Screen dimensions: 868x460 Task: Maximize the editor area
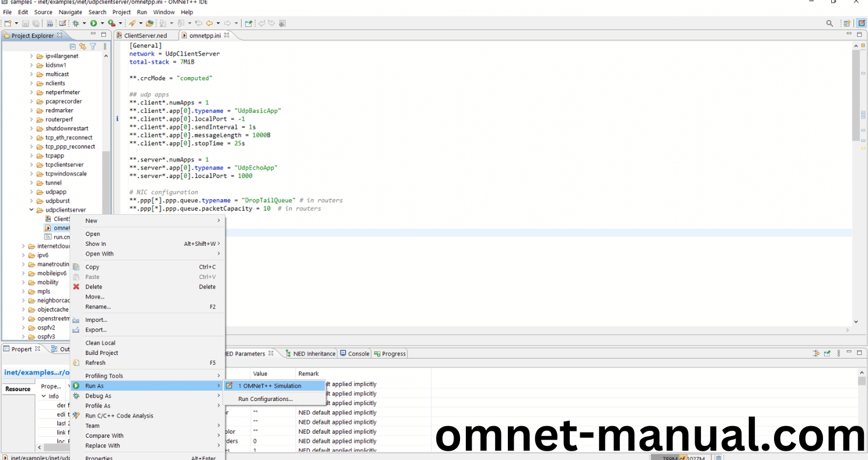coord(859,35)
